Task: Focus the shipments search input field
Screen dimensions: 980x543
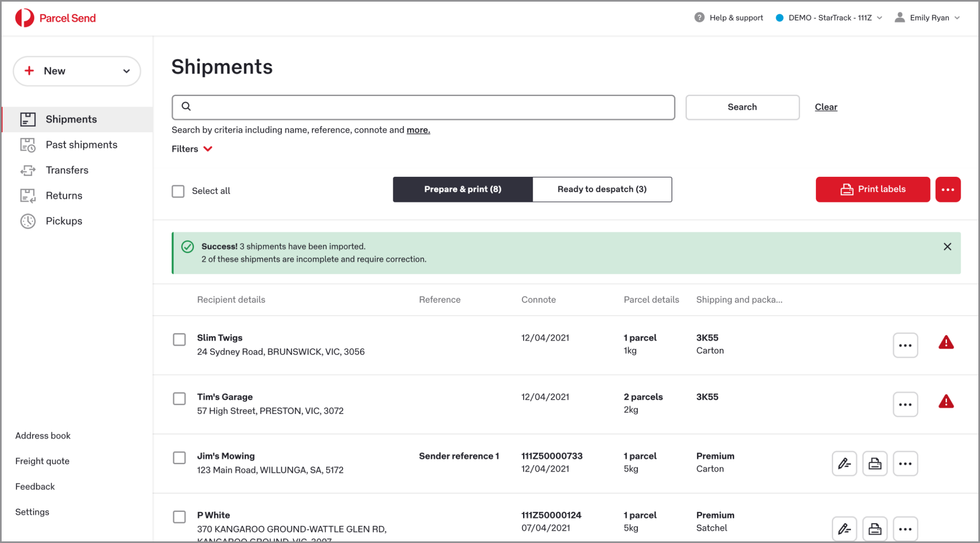Action: tap(423, 107)
